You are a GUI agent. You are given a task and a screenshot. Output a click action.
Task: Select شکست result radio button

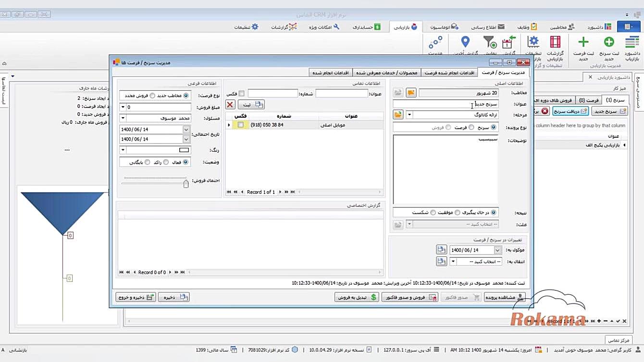point(433,212)
